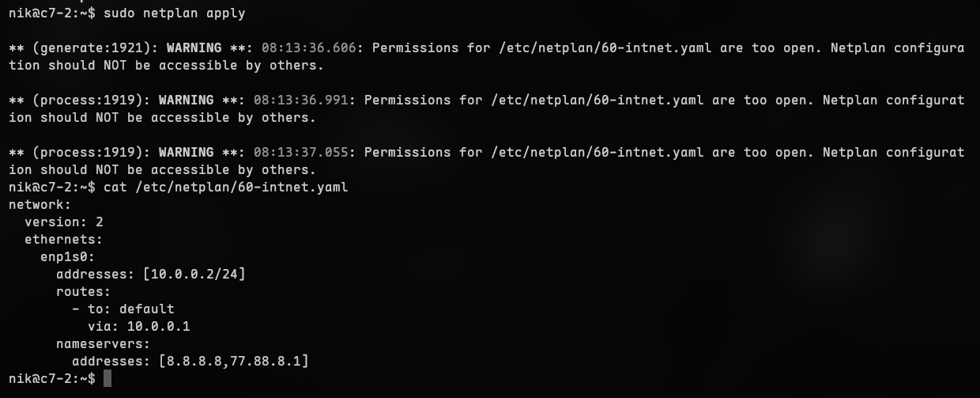980x398 pixels.
Task: Click the 'routes:' YAML key
Action: [x=84, y=292]
